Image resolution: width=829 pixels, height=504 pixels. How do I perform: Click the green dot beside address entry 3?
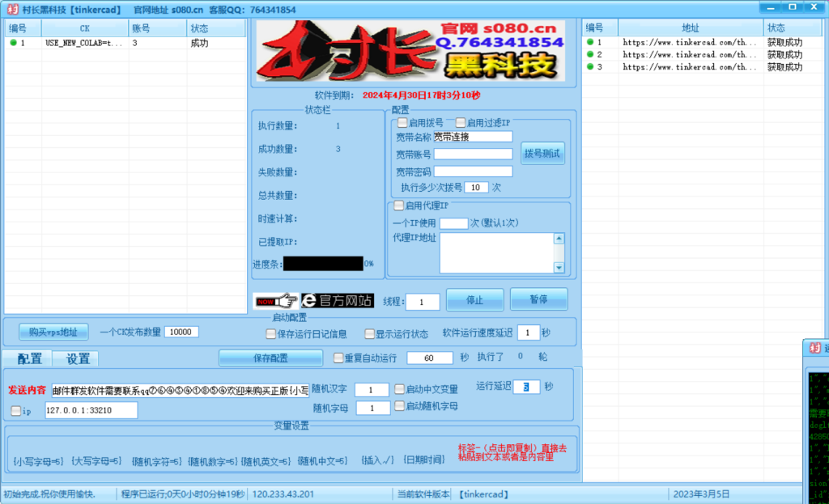(589, 66)
